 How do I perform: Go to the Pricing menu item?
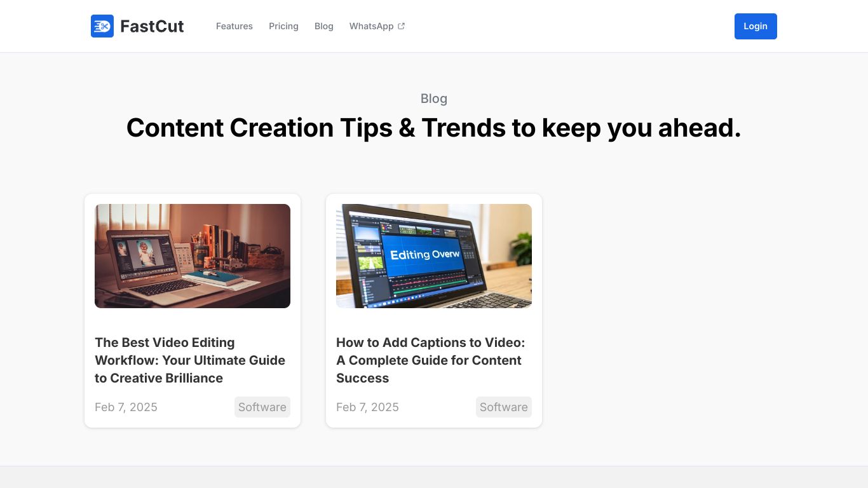[283, 26]
